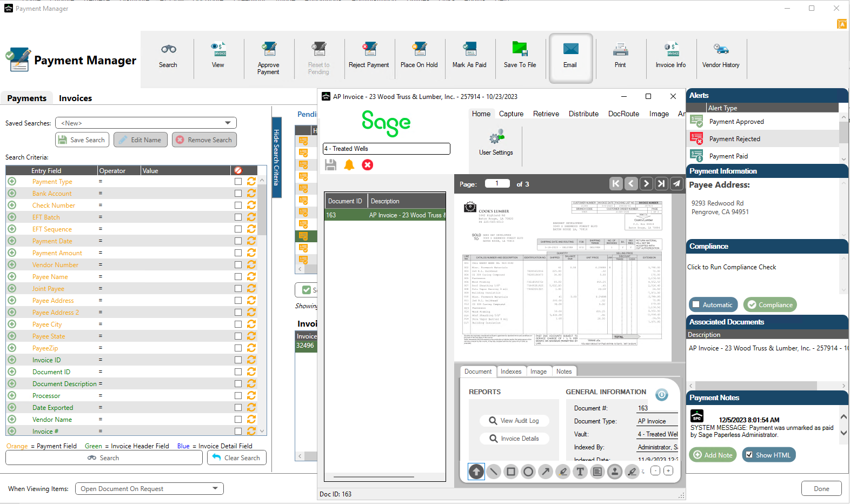Screen dimensions: 850x504
Task: Select the arrow annotation tool
Action: click(546, 472)
